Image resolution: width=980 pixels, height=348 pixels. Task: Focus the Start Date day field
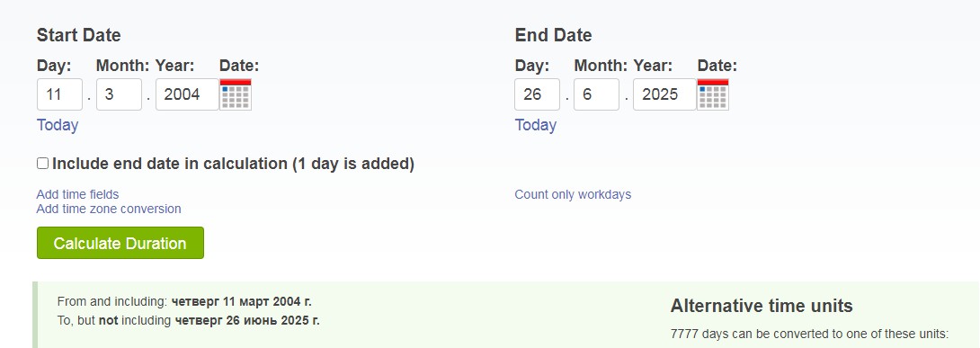(x=60, y=94)
